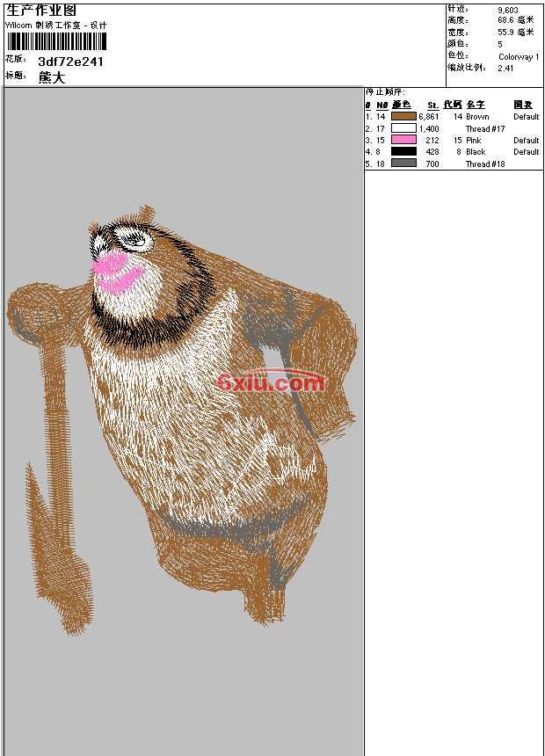Screen dimensions: 545x756
Task: Select the design title 熊大
Action: point(52,77)
